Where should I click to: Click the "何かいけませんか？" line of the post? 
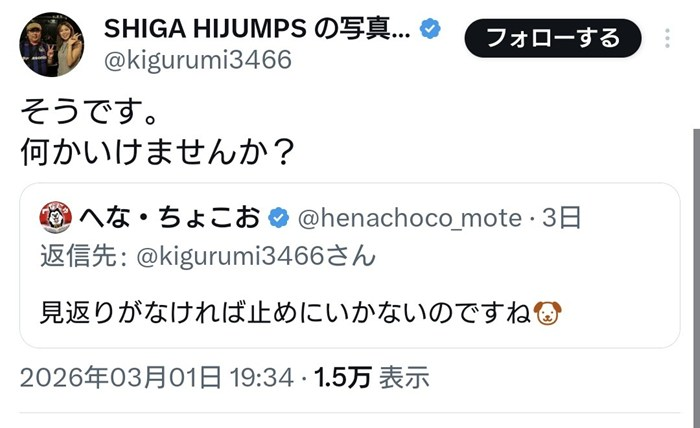coord(156,150)
